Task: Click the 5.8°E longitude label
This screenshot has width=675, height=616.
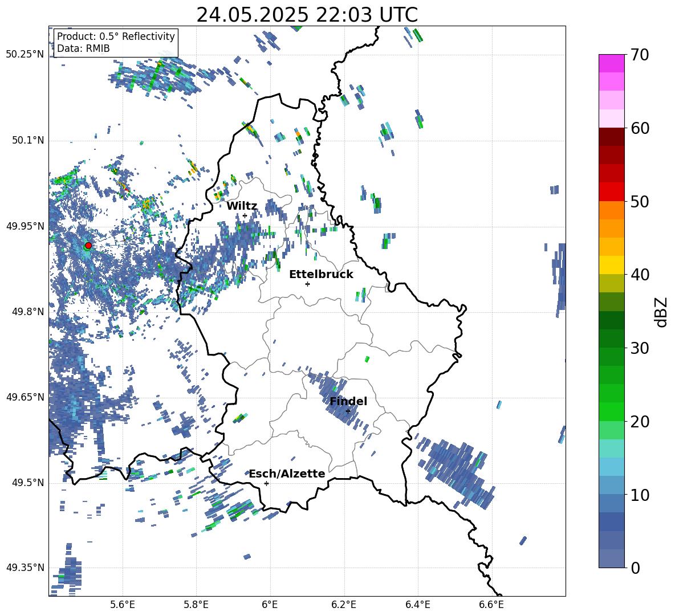Action: (x=196, y=605)
